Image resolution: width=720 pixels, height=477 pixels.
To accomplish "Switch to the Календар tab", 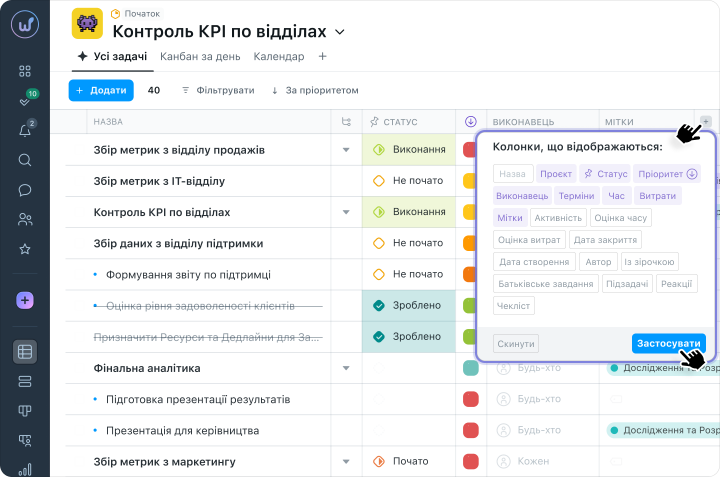I will point(279,57).
